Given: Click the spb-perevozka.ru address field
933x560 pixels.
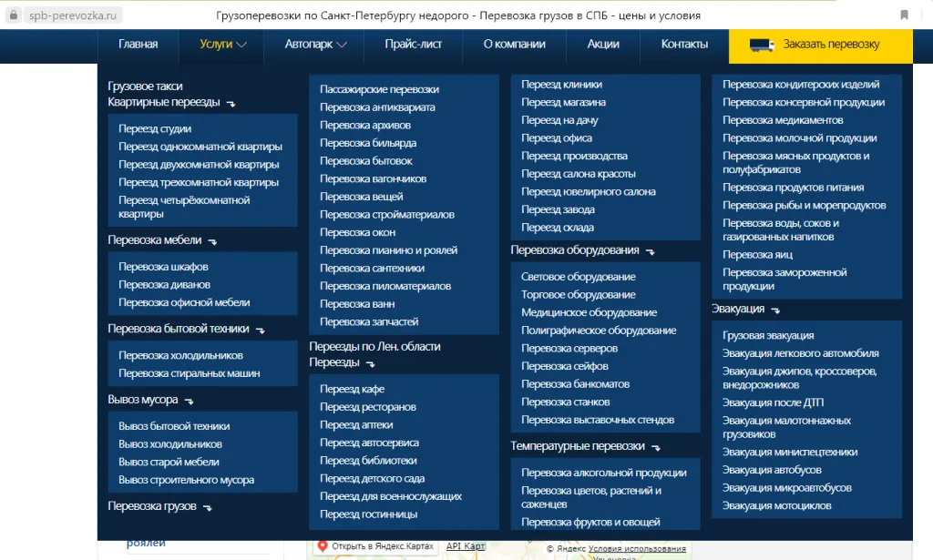Looking at the screenshot, I should pos(73,15).
